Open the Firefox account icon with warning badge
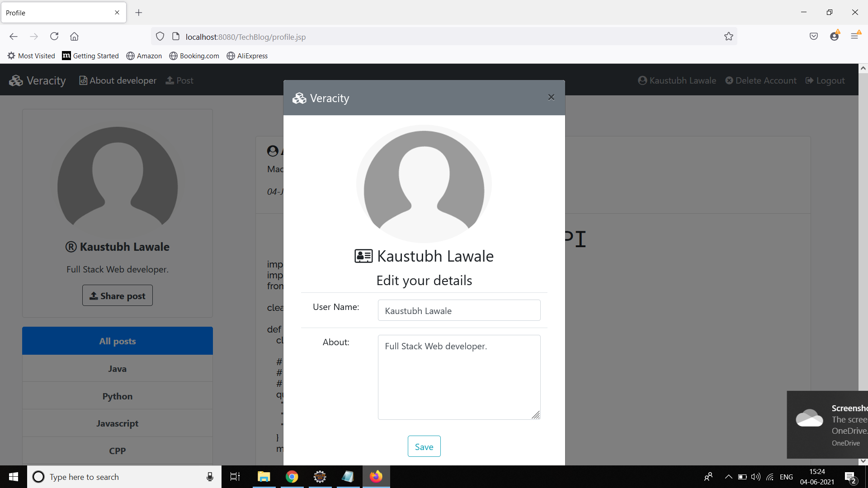 (x=835, y=36)
